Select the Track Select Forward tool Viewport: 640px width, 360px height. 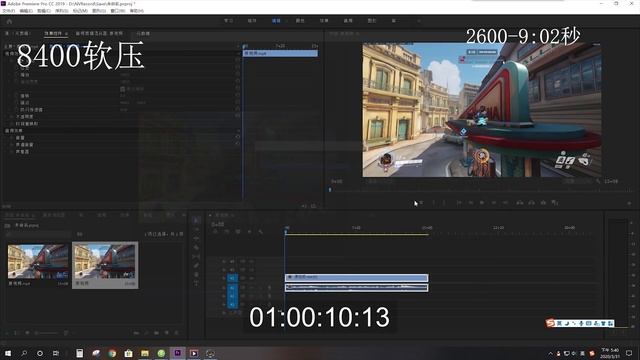click(196, 229)
